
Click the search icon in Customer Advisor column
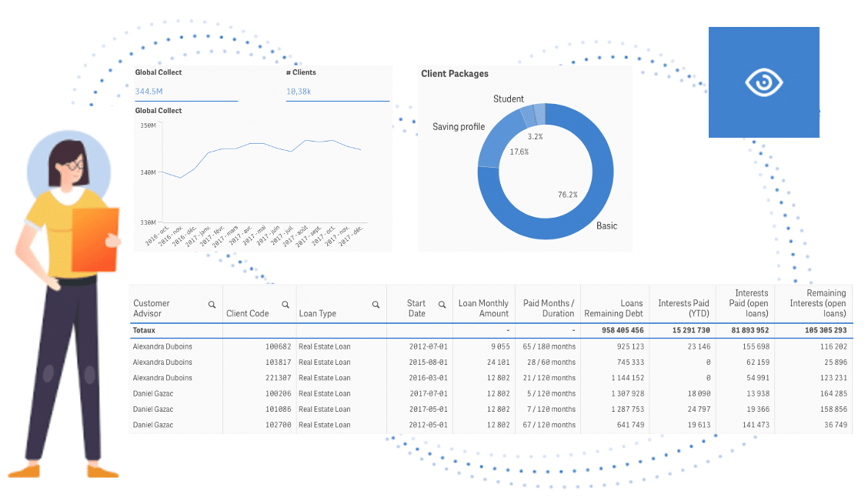click(212, 305)
